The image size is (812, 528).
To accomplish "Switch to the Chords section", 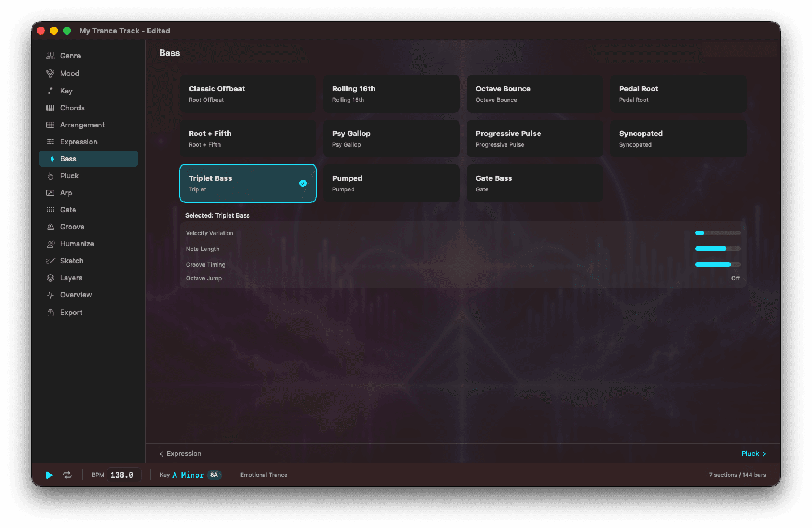I will pos(88,108).
